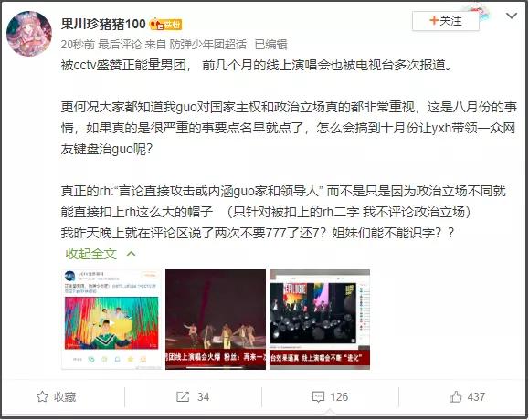Open the third online concert thumbnail
529x420 pixels.
point(320,320)
